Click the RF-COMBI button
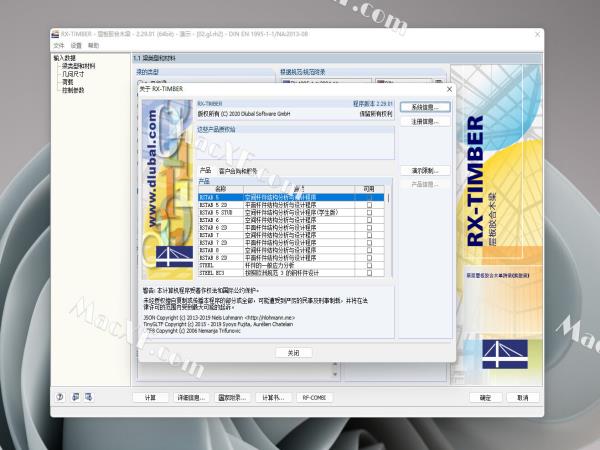600x450 pixels. [314, 398]
